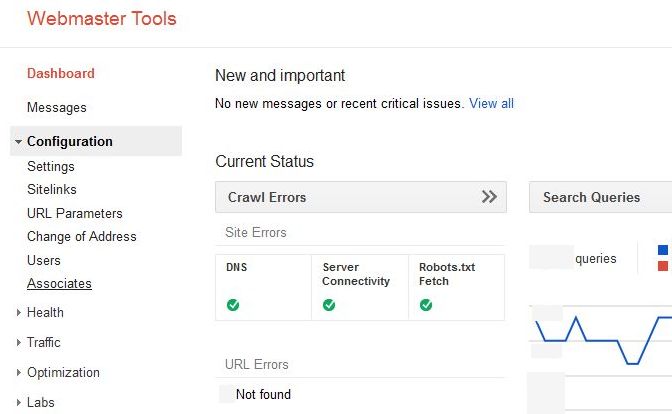
Task: Open the Messages menu item
Action: pos(57,107)
